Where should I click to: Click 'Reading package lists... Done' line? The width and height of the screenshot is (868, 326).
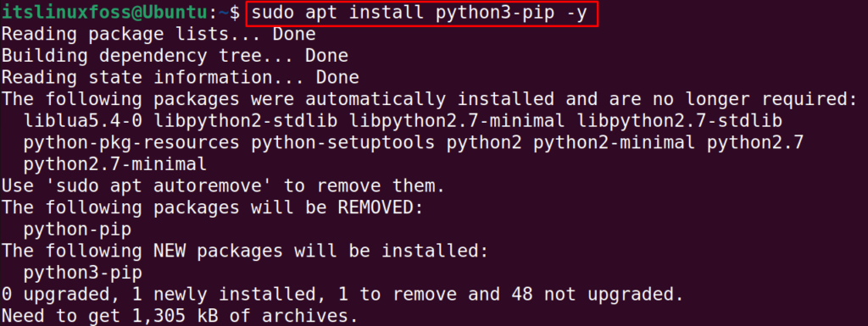159,34
